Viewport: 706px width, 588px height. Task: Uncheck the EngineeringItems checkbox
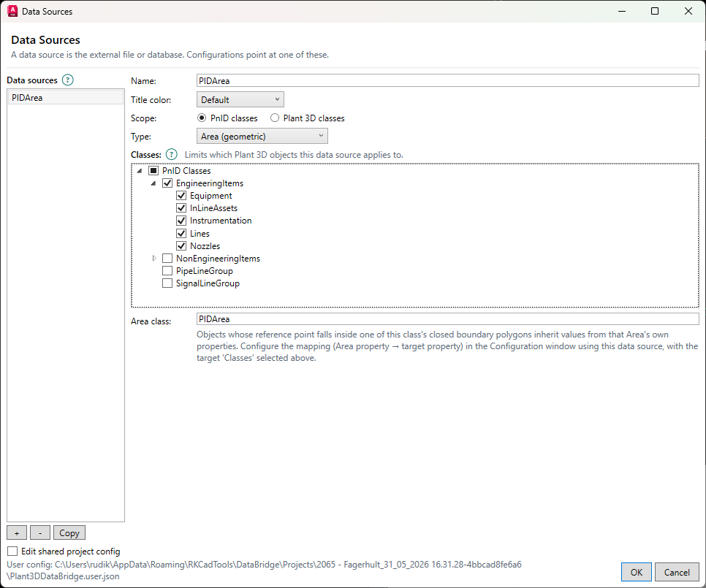167,183
